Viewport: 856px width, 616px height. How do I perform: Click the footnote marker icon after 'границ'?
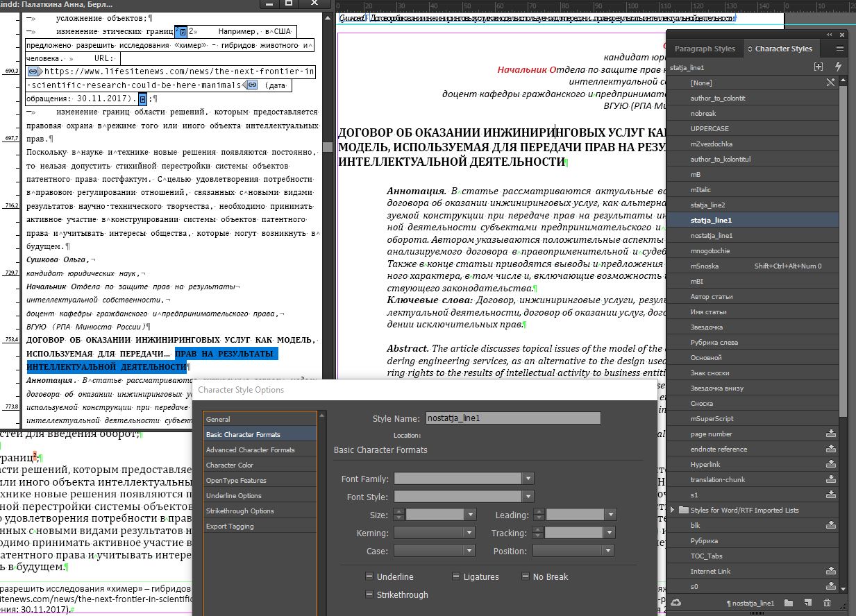click(x=181, y=32)
